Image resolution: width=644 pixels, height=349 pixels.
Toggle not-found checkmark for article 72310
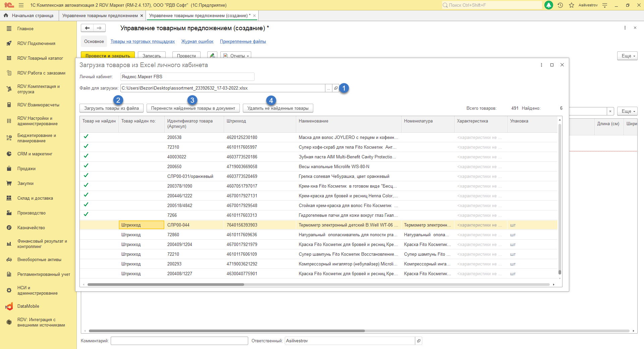pos(86,146)
